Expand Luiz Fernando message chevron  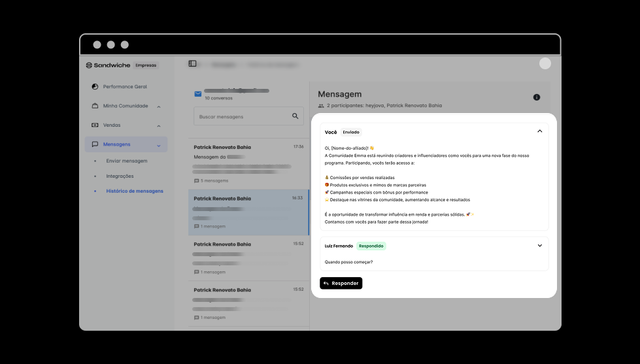[x=539, y=246]
